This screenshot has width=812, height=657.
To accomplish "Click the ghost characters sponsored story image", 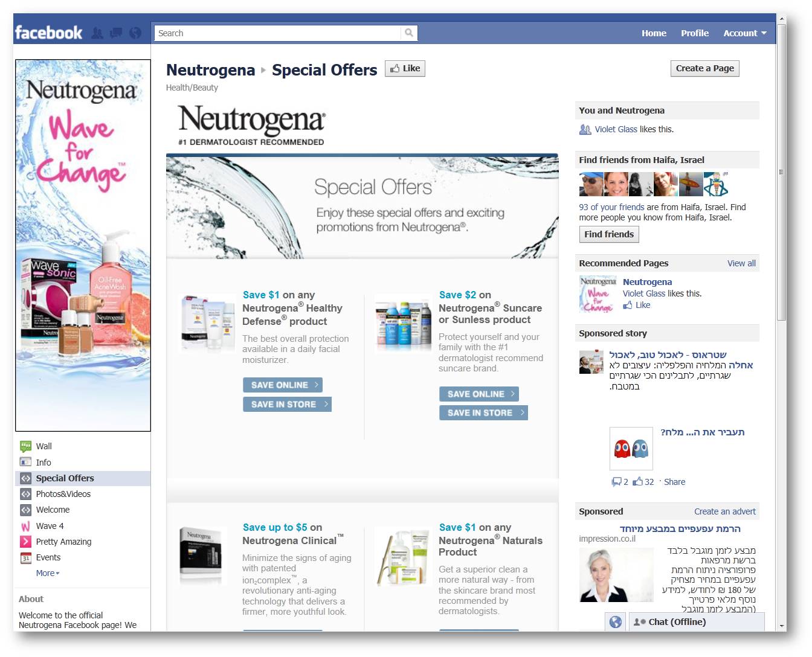I will 631,449.
